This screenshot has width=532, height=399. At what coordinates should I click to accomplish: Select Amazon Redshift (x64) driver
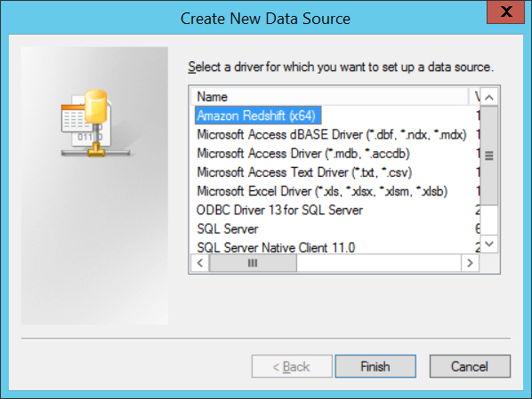point(258,116)
